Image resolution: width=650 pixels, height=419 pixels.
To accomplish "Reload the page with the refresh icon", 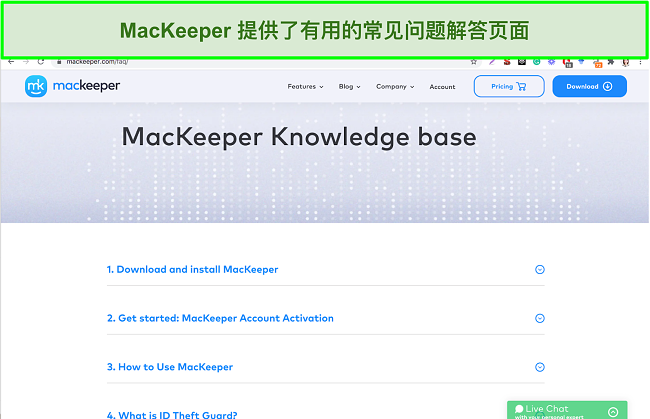I will pyautogui.click(x=41, y=62).
